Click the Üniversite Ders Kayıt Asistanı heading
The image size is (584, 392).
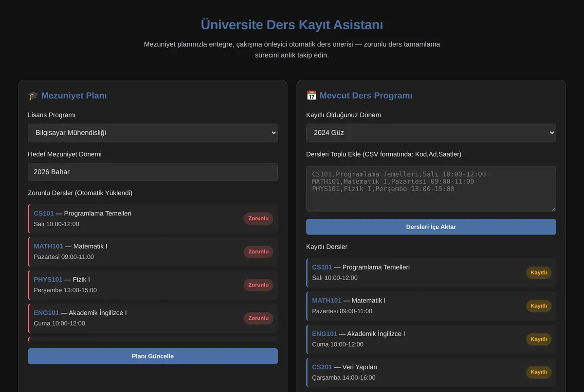pos(292,25)
